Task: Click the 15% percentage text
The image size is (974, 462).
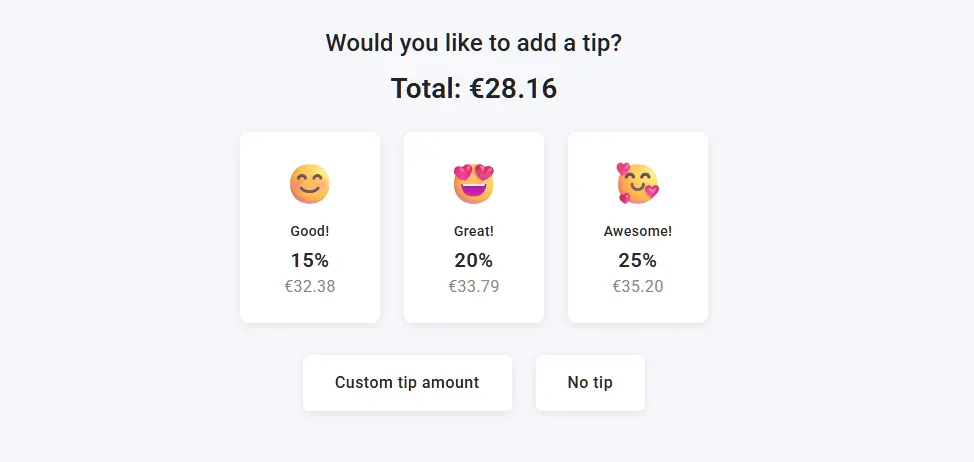Action: coord(310,261)
